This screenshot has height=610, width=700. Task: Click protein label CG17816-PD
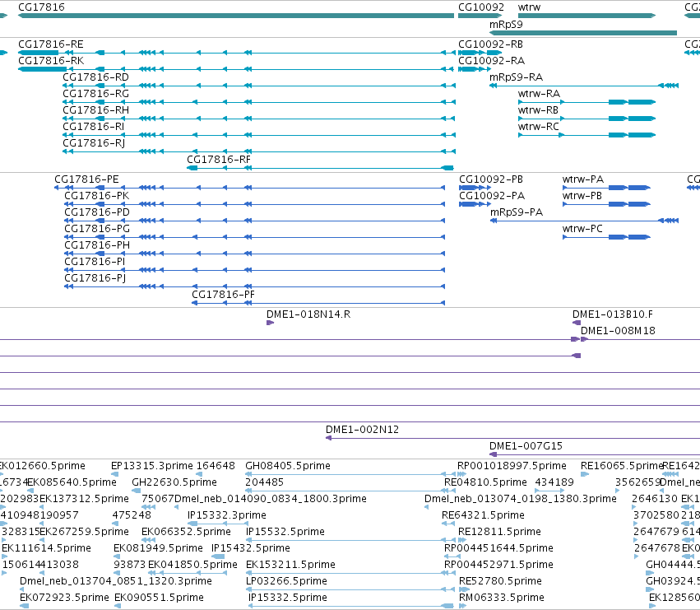point(97,212)
